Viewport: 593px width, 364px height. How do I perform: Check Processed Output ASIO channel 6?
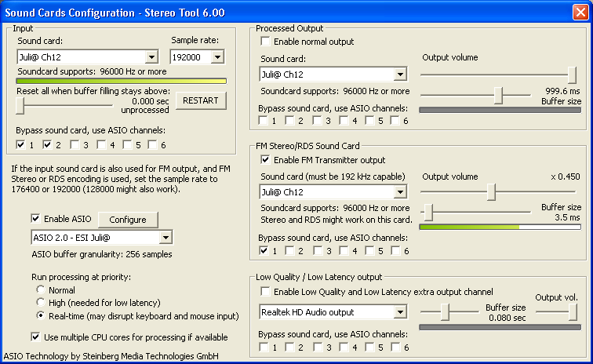[x=395, y=120]
